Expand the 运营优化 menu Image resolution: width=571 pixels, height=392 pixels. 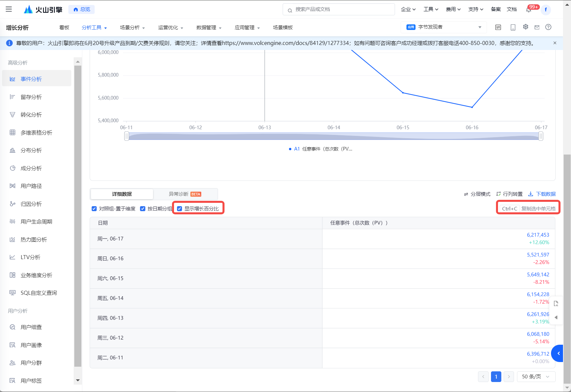171,28
